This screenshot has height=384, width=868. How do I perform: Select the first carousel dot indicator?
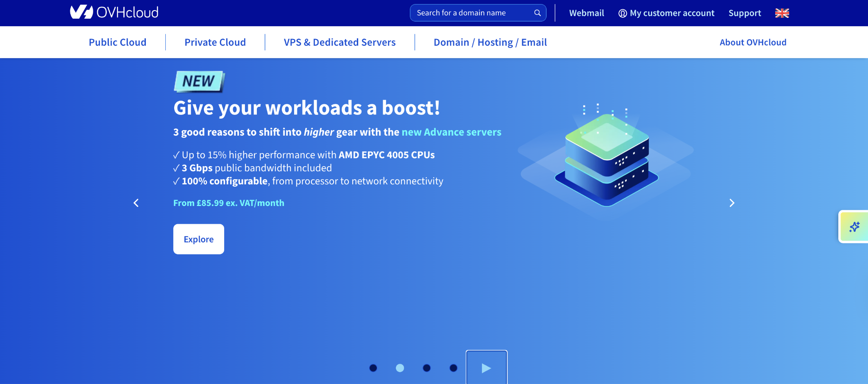(373, 368)
